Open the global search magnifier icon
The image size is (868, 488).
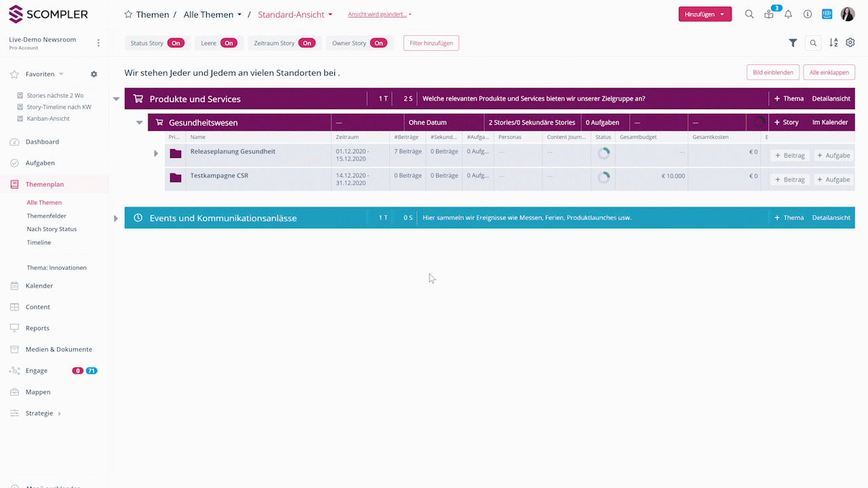point(749,14)
